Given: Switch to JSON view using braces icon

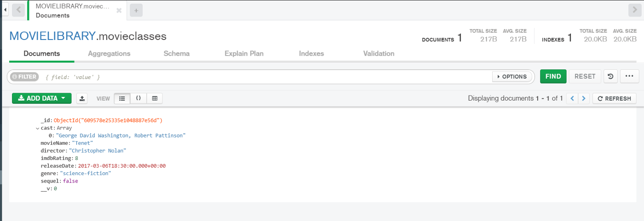Looking at the screenshot, I should pos(138,98).
